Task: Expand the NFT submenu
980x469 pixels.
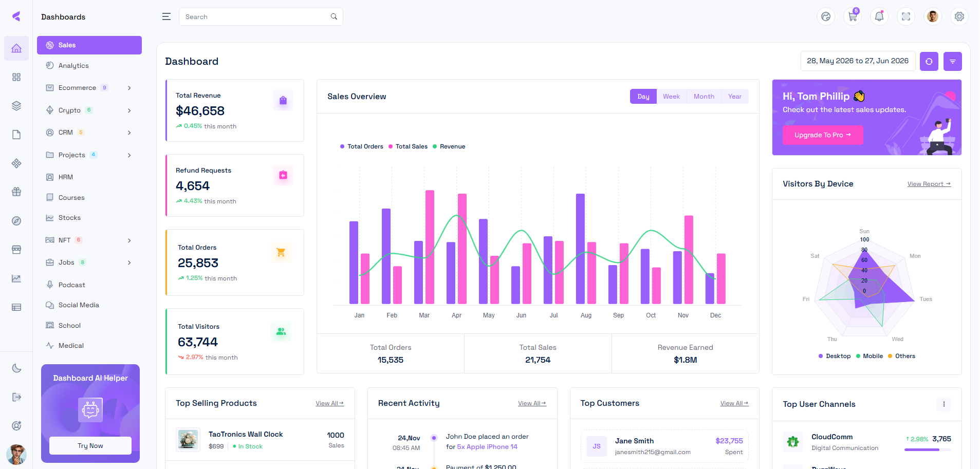Action: tap(89, 240)
